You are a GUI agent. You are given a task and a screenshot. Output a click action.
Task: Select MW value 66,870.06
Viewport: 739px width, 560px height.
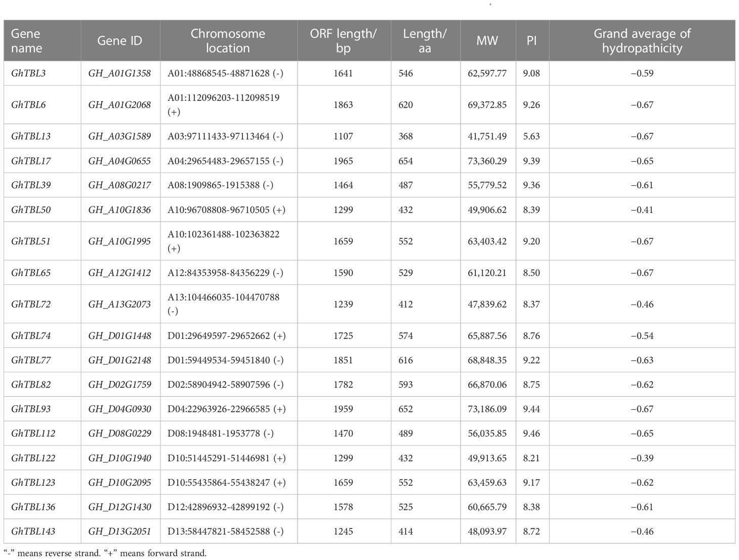point(487,384)
